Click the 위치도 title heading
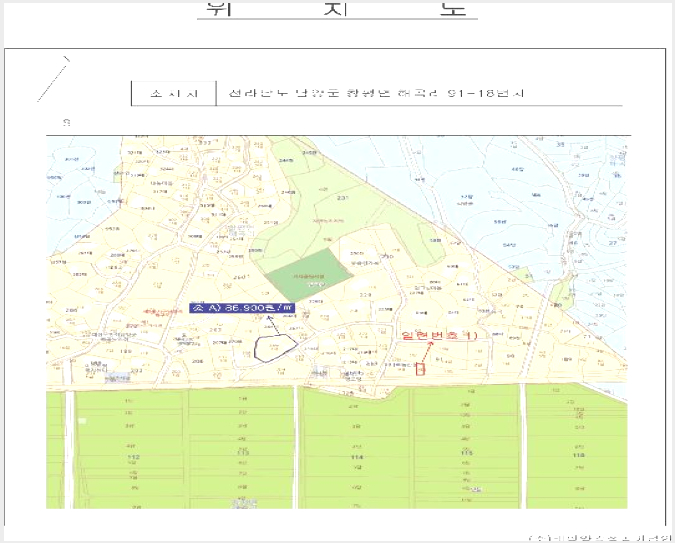The image size is (675, 543). point(337,8)
